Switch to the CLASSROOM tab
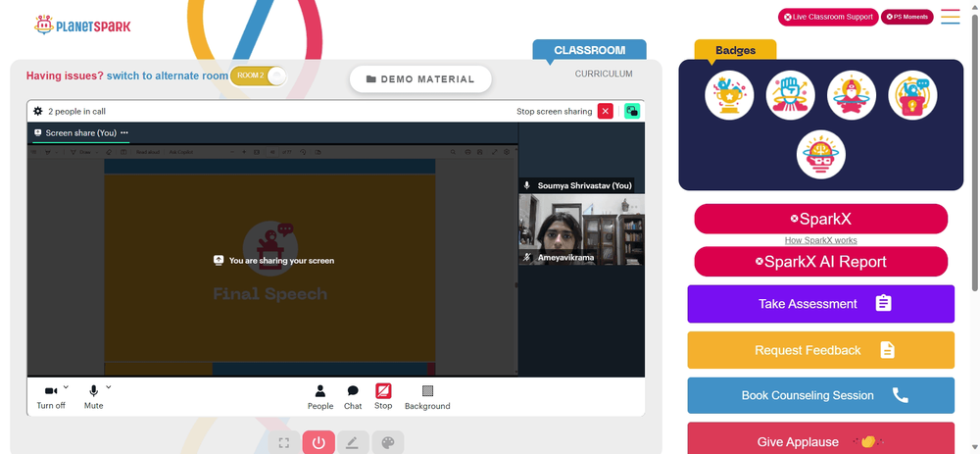 click(x=589, y=50)
